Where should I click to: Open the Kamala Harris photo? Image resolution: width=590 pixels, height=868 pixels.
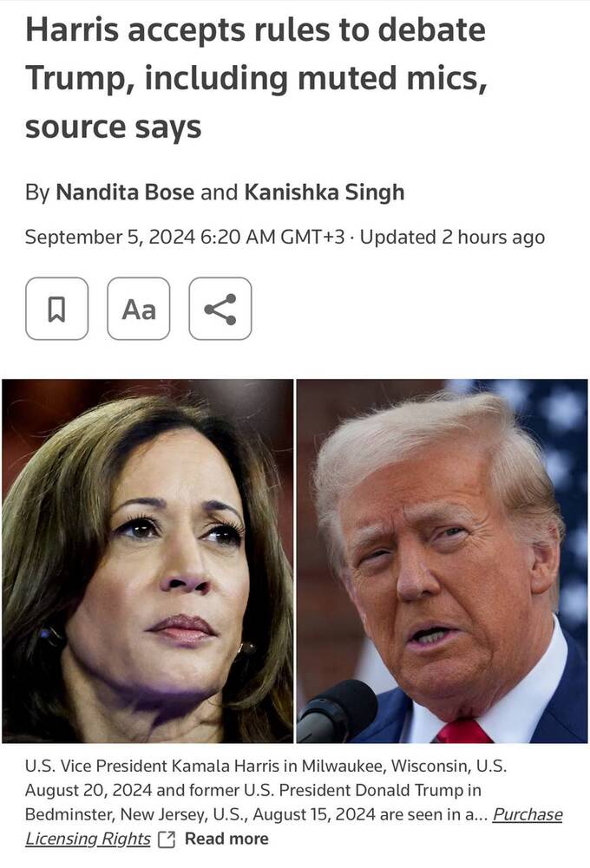point(147,561)
